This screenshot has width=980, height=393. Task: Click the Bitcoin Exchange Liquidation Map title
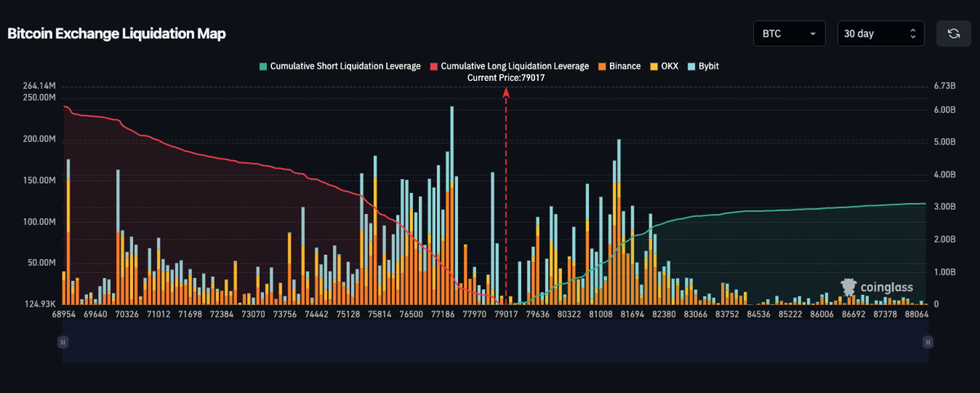(x=117, y=34)
